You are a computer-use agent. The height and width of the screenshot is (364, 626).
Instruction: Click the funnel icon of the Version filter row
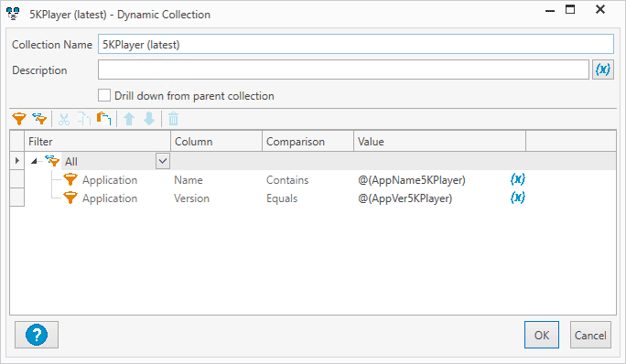coord(70,198)
